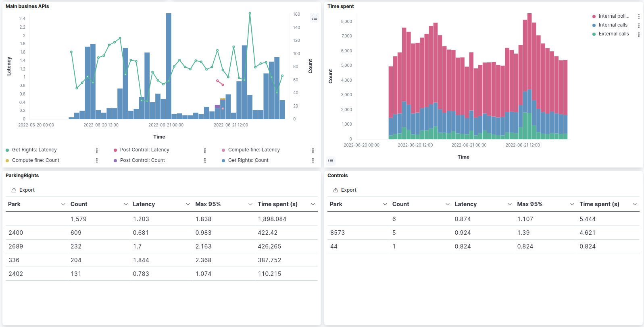Screen dimensions: 644x327
Task: Click Time spent panel title
Action: (x=341, y=6)
